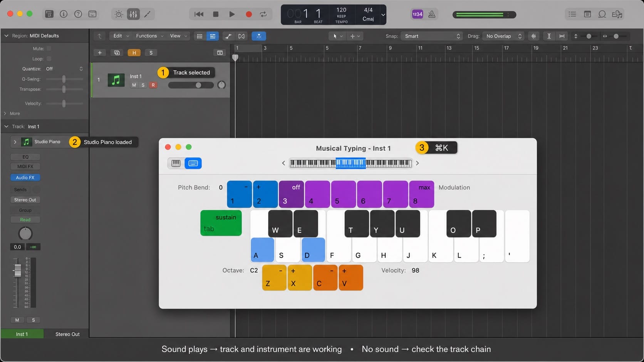Viewport: 644px width, 362px height.
Task: Toggle the metronome click icon
Action: click(432, 14)
